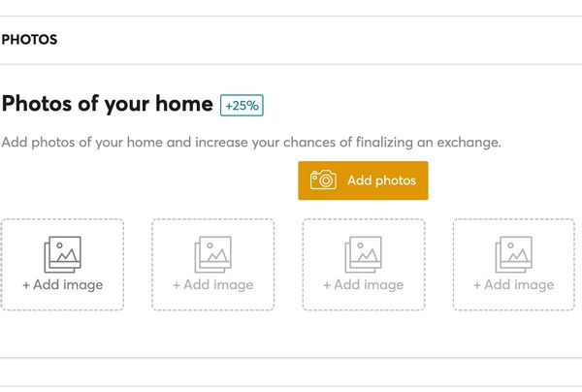The height and width of the screenshot is (392, 582).
Task: Open the PHOTOS section header
Action: tap(29, 40)
